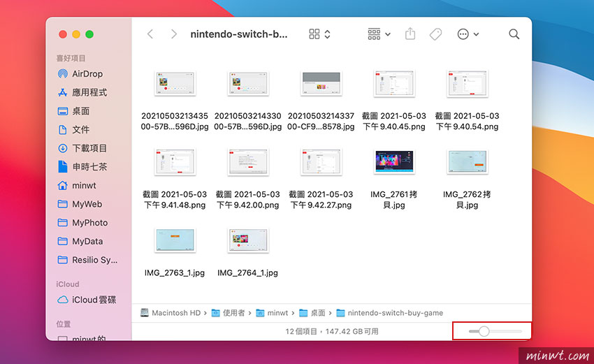
Task: Select thumbnail of 2021050321433000-57B...596D.jpg
Action: pos(248,83)
